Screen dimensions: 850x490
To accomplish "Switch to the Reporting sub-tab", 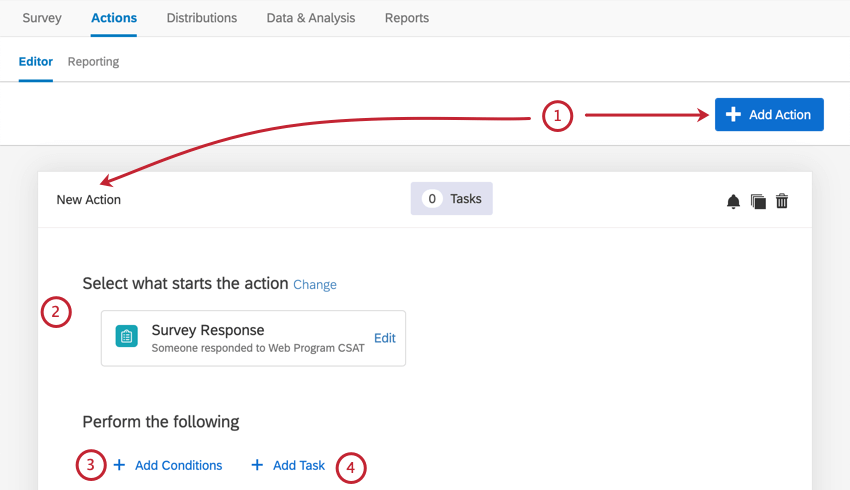I will [x=93, y=62].
